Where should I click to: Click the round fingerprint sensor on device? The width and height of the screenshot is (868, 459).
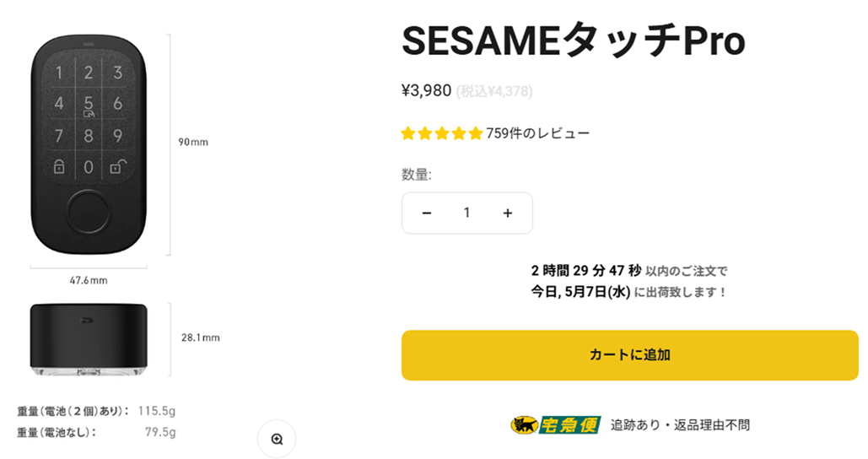coord(89,212)
